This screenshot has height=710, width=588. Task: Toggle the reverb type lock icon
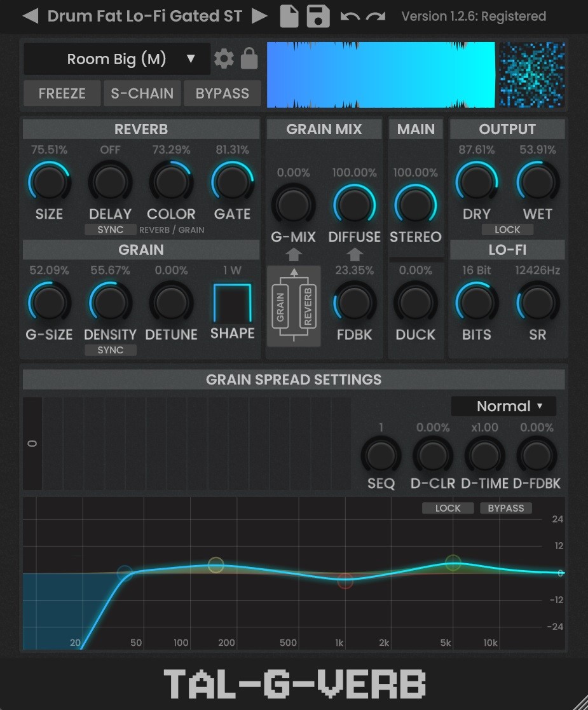click(249, 58)
